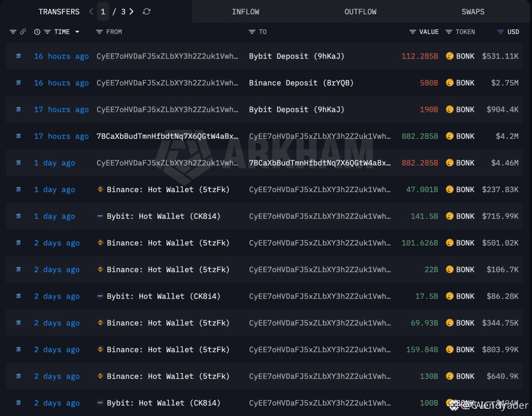Viewport: 532px width, 416px height.
Task: Click the chain link icon in the header
Action: (23, 32)
